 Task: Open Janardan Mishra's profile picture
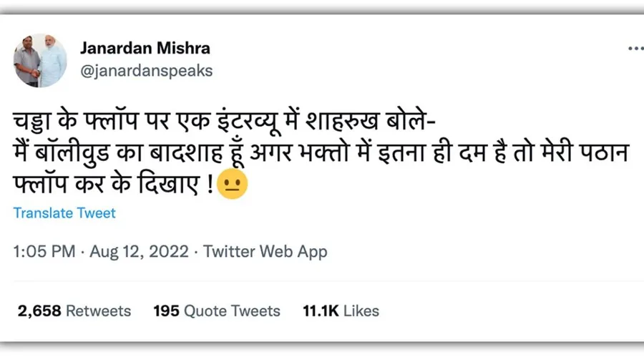[x=40, y=61]
